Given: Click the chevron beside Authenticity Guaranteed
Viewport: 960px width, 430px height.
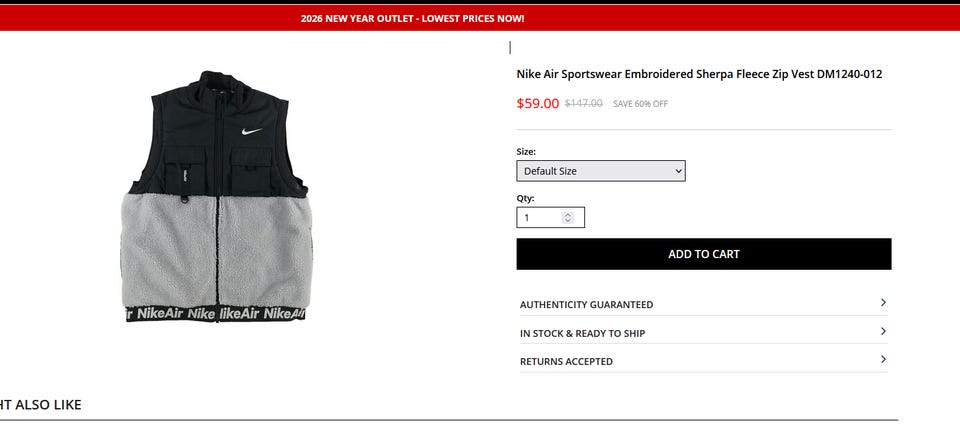Looking at the screenshot, I should click(x=883, y=303).
